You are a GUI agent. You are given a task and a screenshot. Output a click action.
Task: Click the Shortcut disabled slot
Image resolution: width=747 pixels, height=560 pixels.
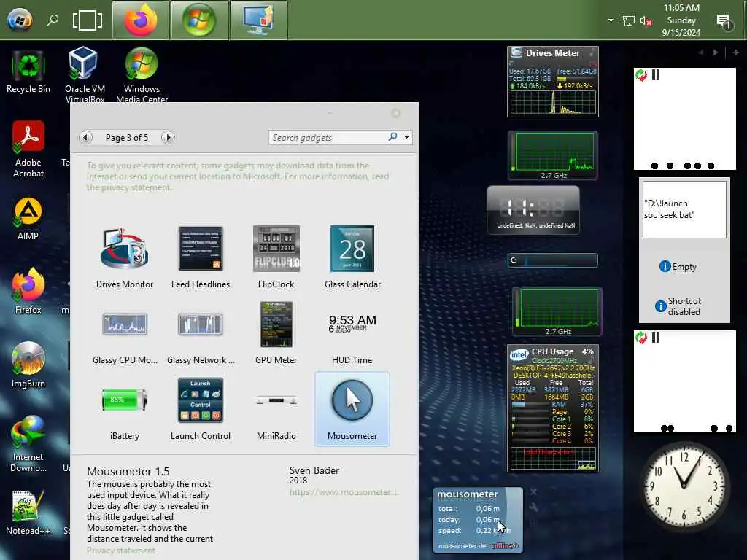tap(678, 306)
